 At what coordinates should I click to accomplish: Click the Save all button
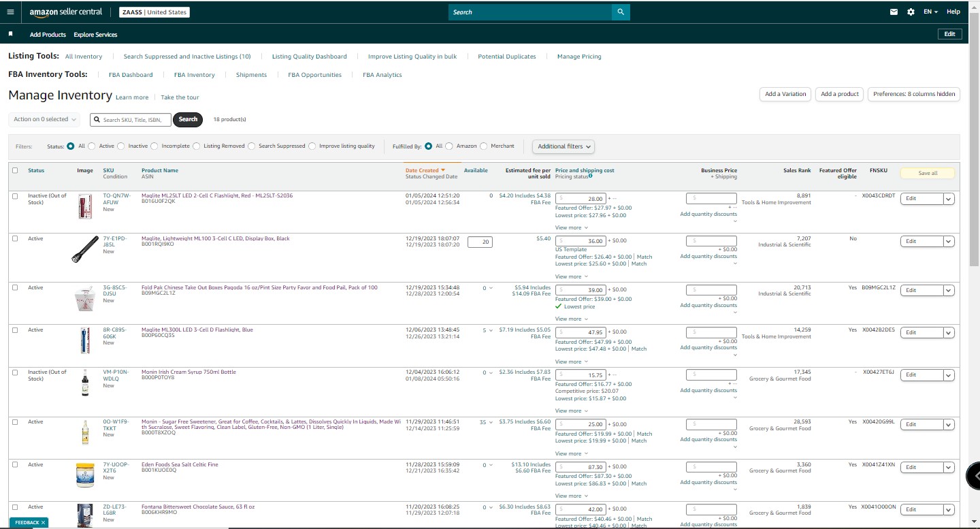pos(928,173)
